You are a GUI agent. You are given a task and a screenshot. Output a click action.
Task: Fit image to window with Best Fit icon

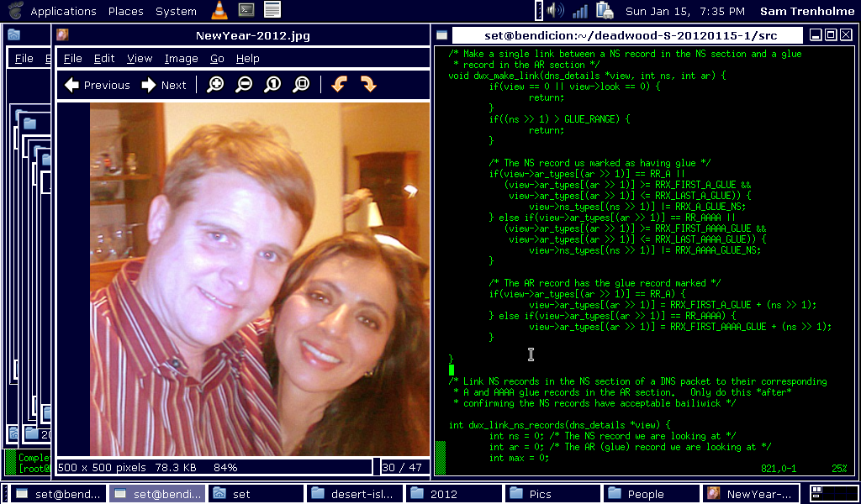click(301, 85)
